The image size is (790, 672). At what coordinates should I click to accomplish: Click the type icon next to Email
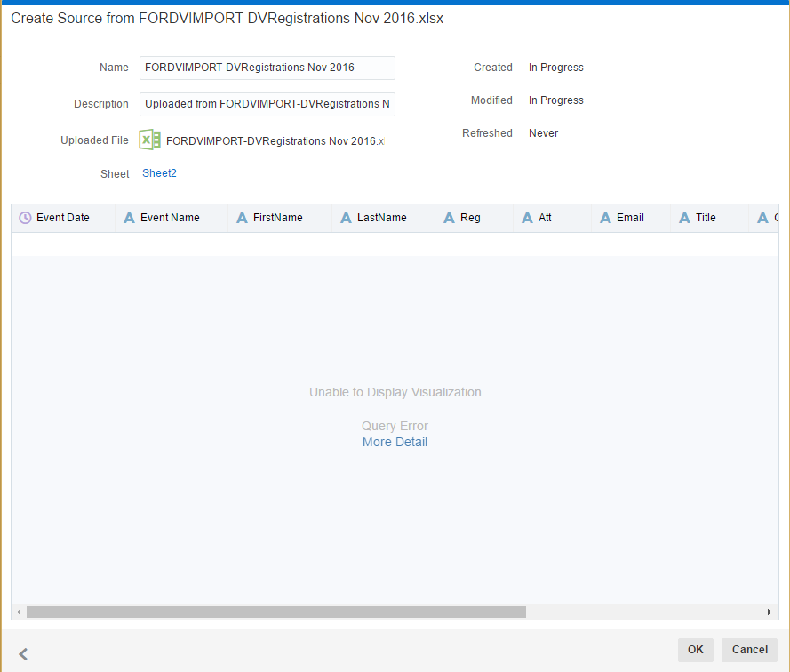pyautogui.click(x=605, y=218)
